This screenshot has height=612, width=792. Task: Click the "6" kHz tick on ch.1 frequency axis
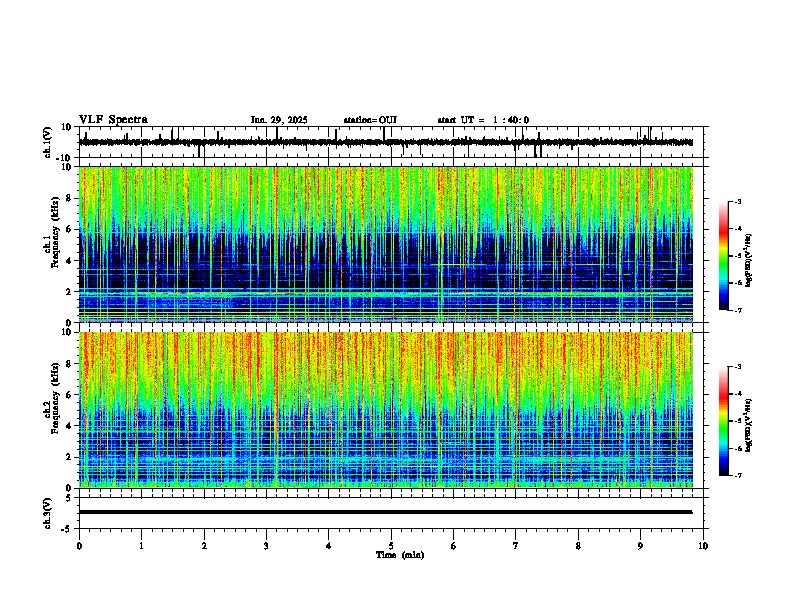point(70,230)
